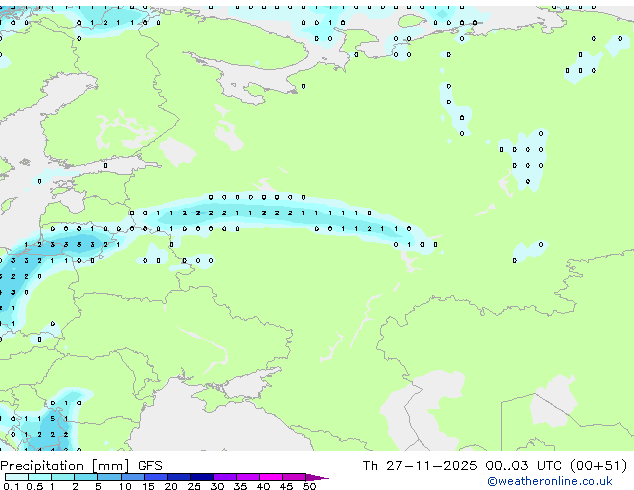Select the legend swatch between 10 and 15
Screen dimensions: 634x490
[133, 477]
